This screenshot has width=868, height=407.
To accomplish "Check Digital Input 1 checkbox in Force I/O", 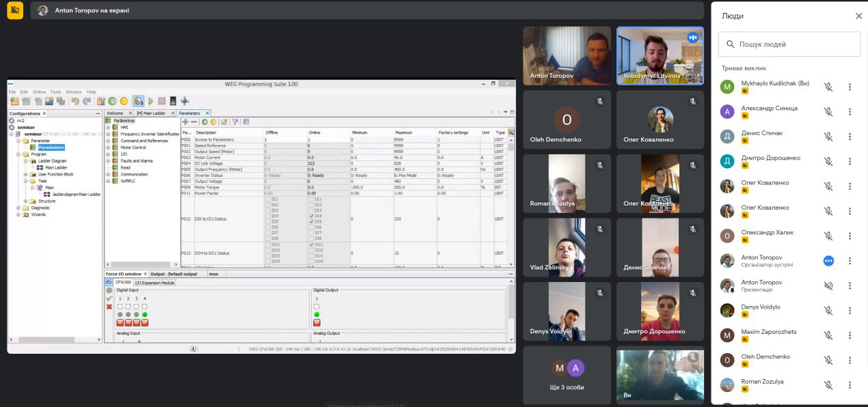I will (x=120, y=306).
